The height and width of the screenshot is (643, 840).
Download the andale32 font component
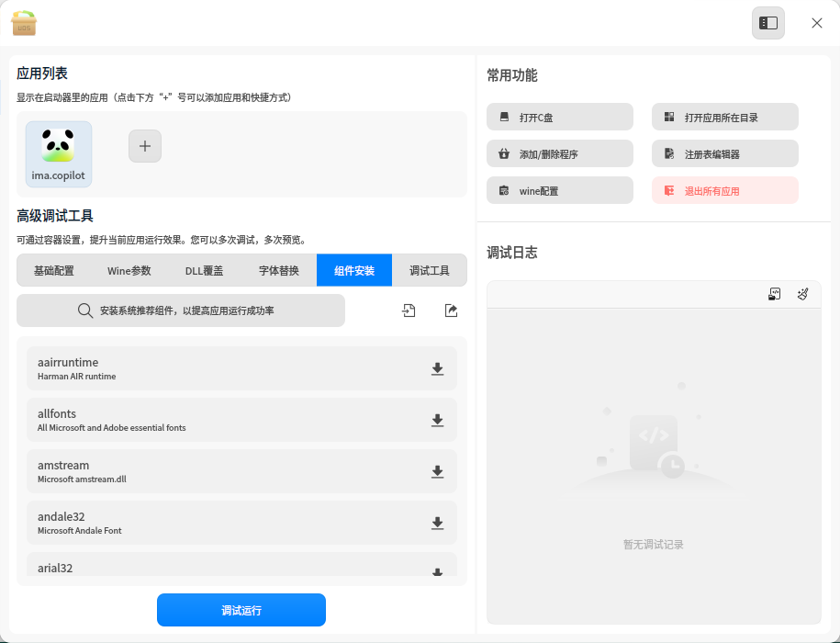click(x=437, y=523)
